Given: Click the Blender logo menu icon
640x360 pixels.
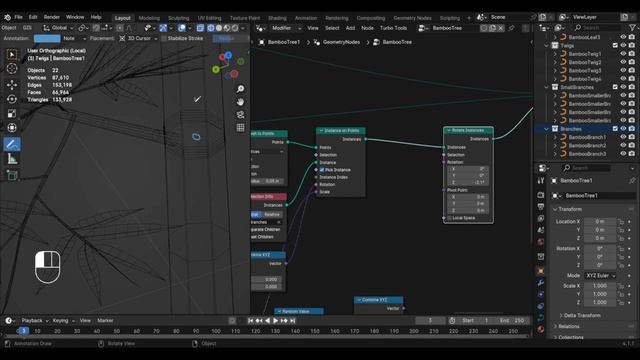Looking at the screenshot, I should click(x=7, y=17).
